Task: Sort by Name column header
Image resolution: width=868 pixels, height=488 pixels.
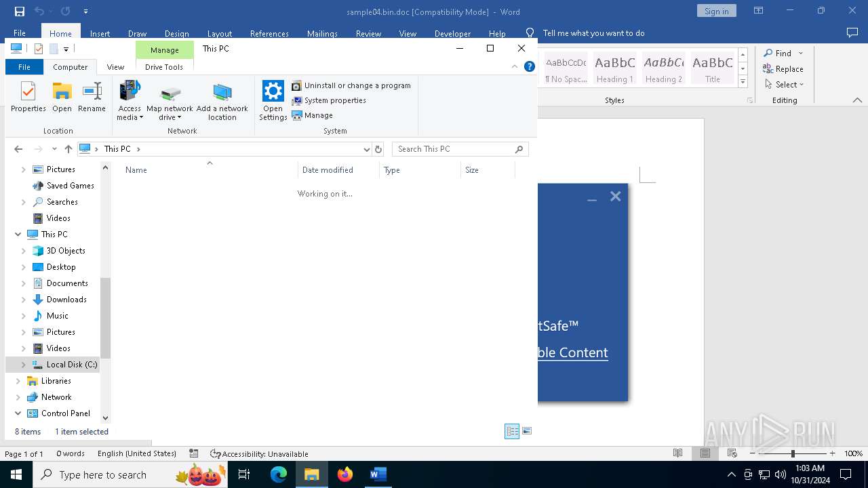Action: click(x=136, y=170)
